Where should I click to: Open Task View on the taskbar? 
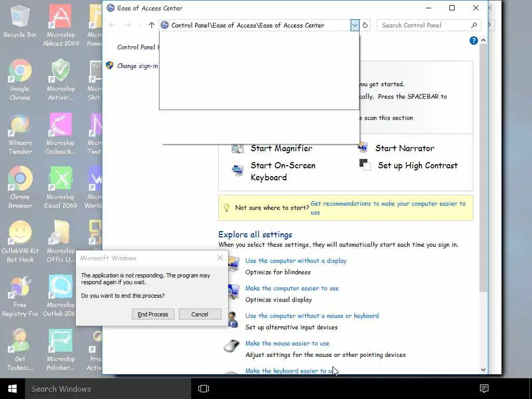(204, 389)
